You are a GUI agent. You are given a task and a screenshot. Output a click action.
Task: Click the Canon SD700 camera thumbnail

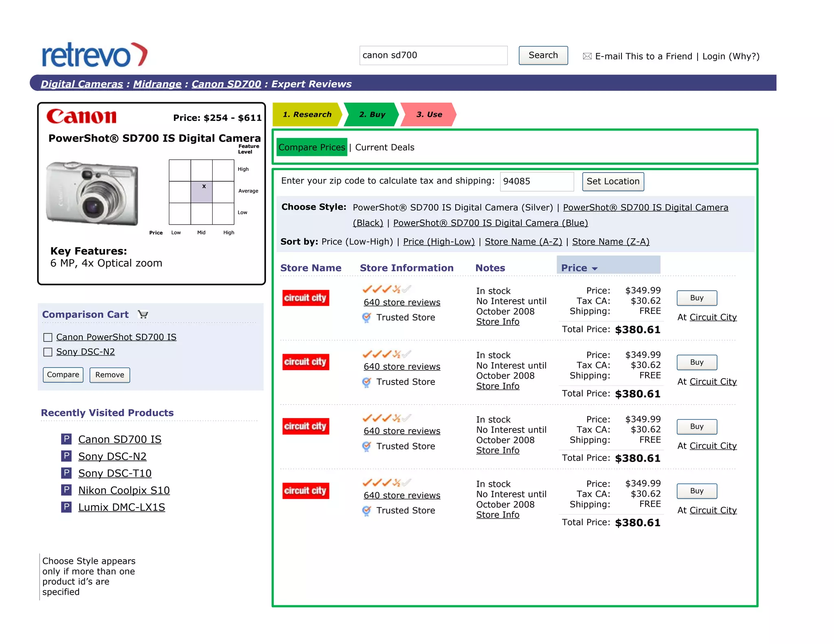pyautogui.click(x=92, y=193)
